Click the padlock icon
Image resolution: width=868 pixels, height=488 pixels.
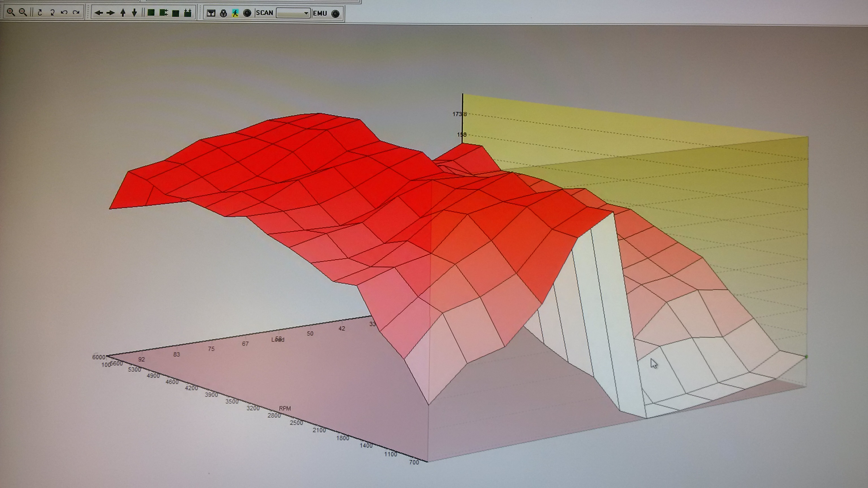(x=223, y=13)
